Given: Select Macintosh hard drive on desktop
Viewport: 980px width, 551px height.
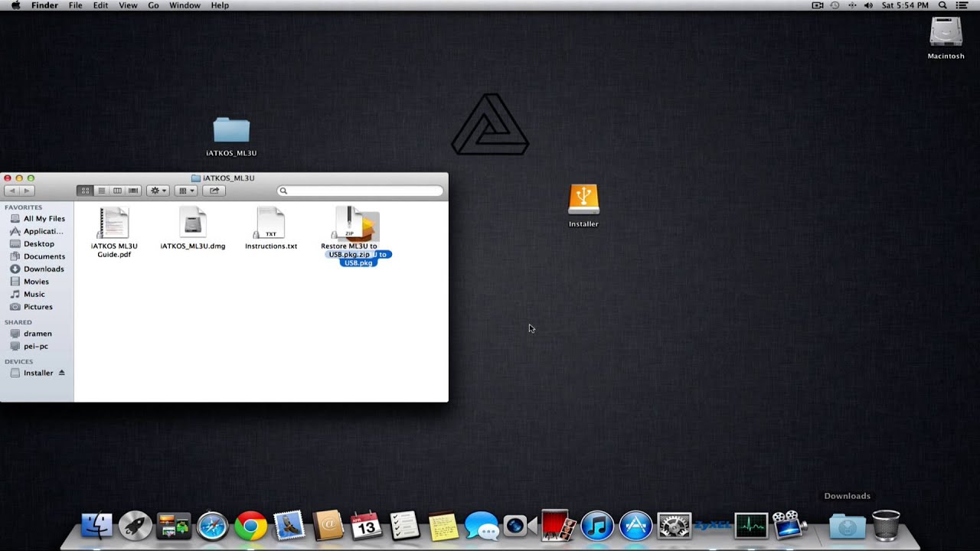Looking at the screenshot, I should click(946, 38).
